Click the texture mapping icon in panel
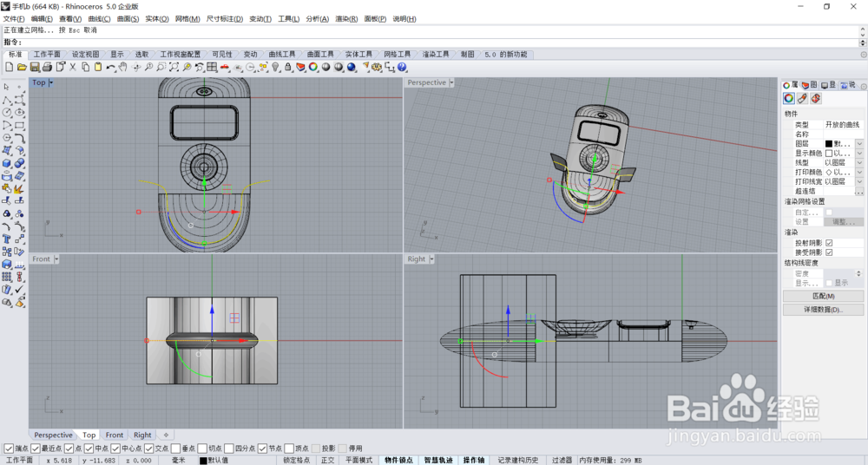Image resolution: width=868 pixels, height=465 pixels. (x=815, y=98)
